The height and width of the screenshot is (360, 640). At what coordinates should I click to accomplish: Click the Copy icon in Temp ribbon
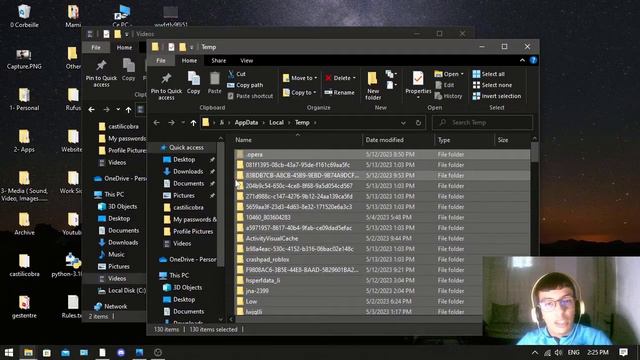point(193,83)
